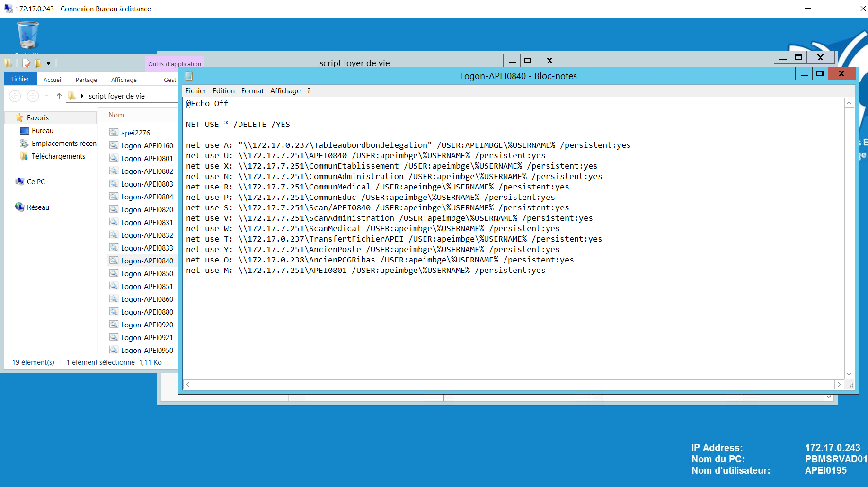868x487 pixels.
Task: Click the Notepad horizontal scrollbar right arrow
Action: [x=839, y=385]
